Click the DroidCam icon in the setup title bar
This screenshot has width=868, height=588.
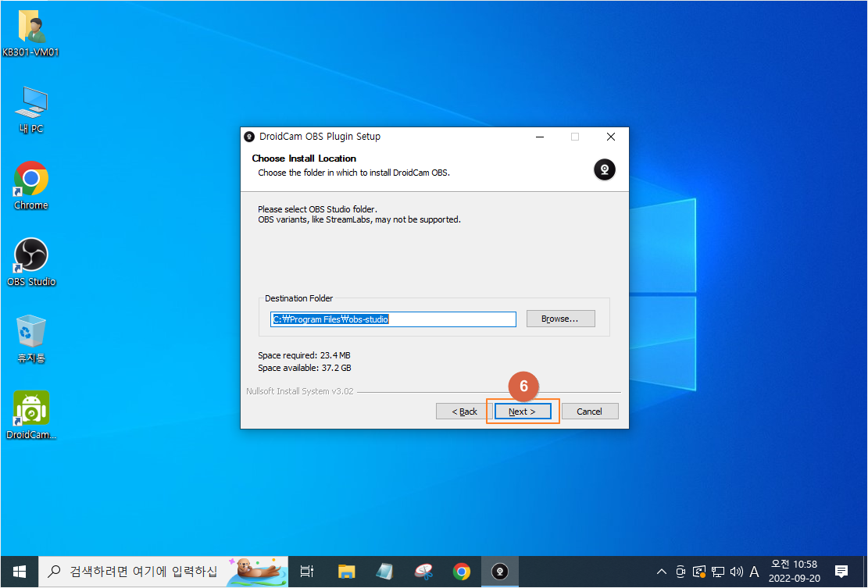[250, 137]
